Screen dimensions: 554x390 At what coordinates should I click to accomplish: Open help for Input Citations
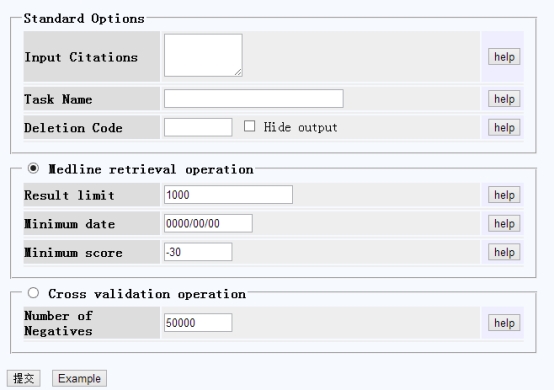click(x=504, y=57)
